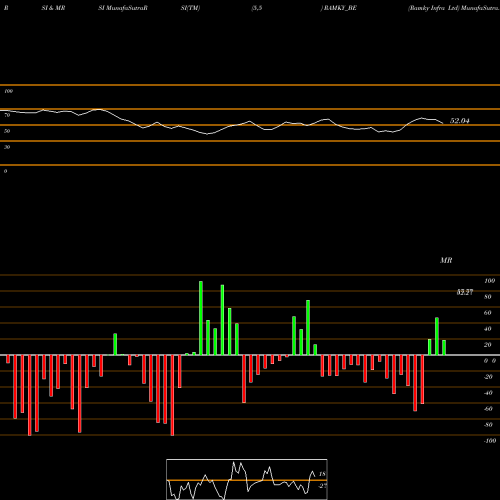This screenshot has width=500, height=500.
Task: Click the RSI axis label 50
Action: (x=7, y=131)
